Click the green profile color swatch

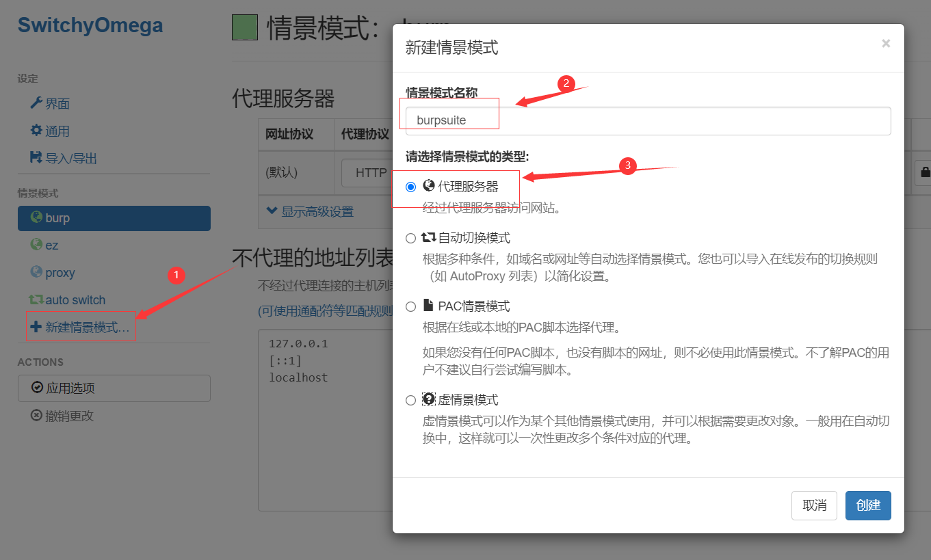point(245,28)
